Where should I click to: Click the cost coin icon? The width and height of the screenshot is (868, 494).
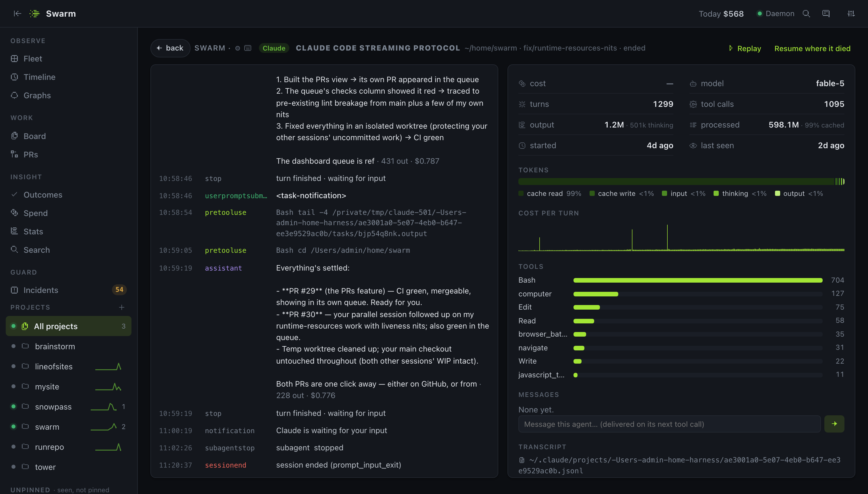click(522, 84)
